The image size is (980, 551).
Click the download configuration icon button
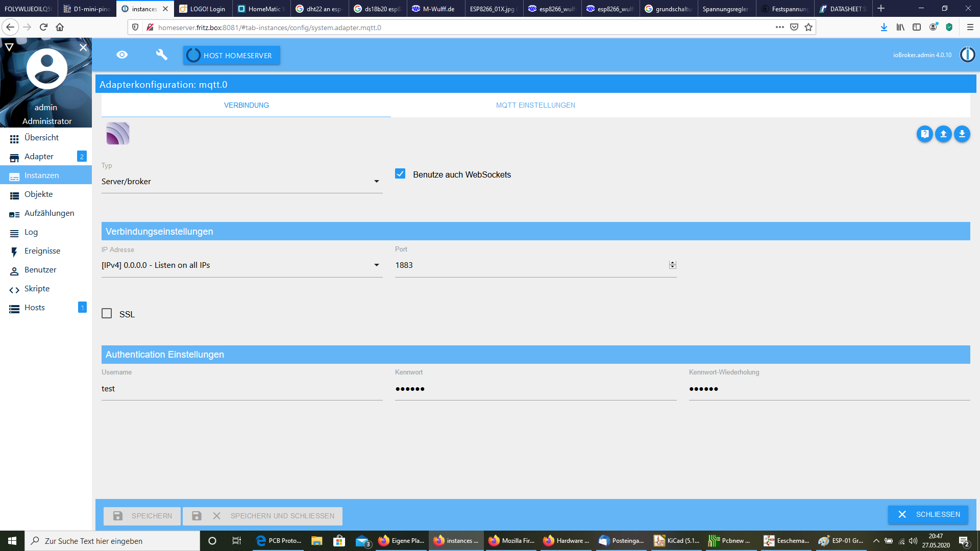click(962, 134)
